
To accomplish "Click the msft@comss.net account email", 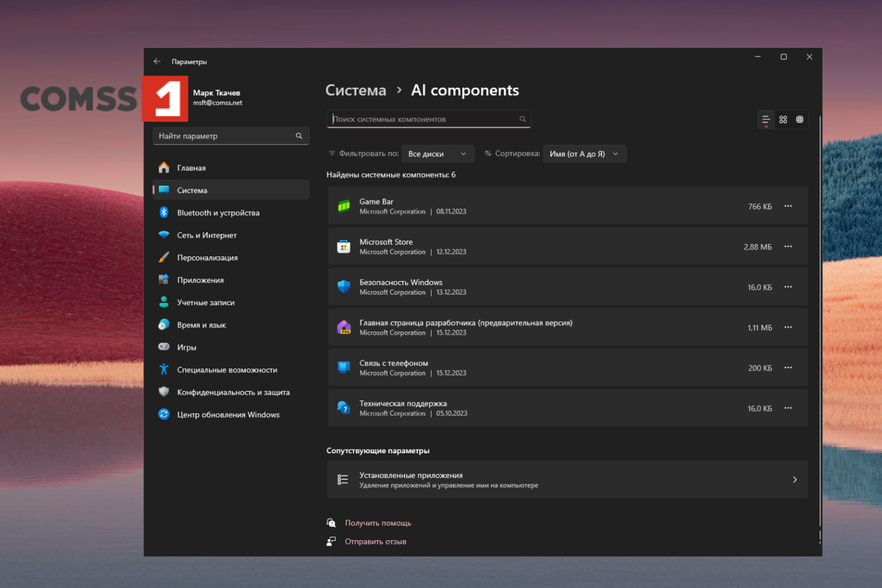I will [x=218, y=103].
